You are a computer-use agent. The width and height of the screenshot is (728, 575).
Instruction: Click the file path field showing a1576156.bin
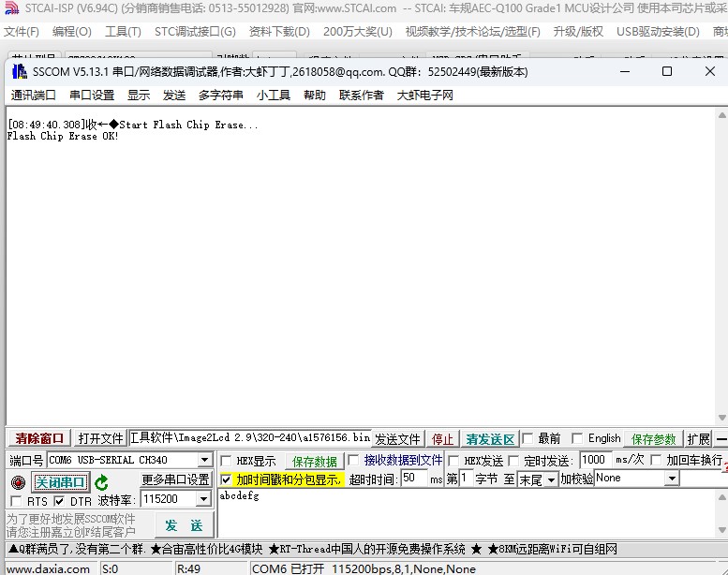tap(250, 437)
